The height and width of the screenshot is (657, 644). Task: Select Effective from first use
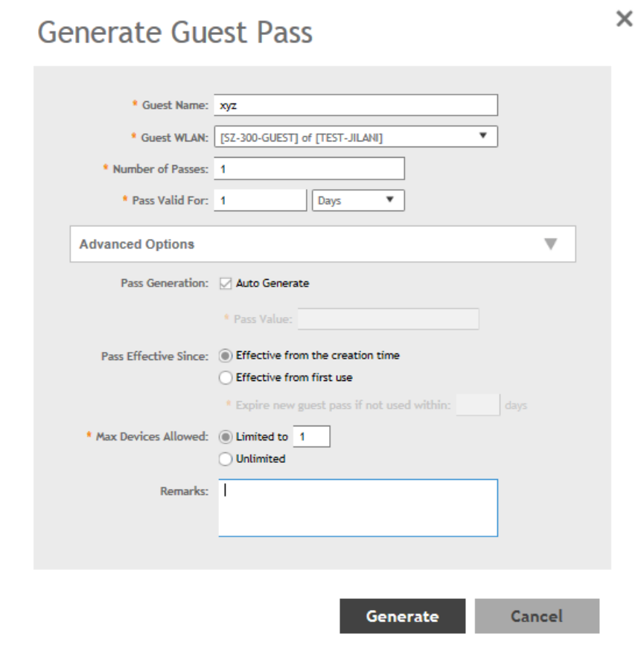click(226, 378)
